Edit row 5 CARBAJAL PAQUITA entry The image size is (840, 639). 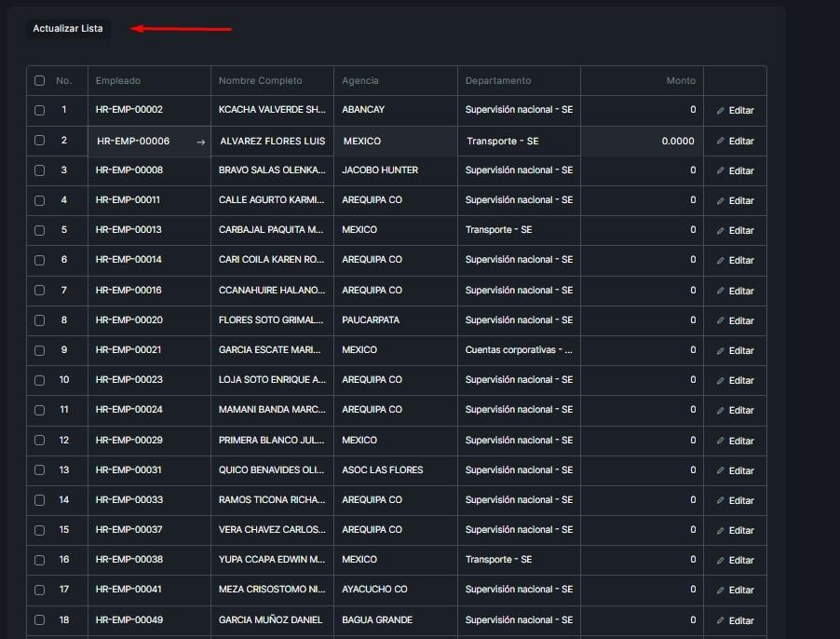(735, 231)
